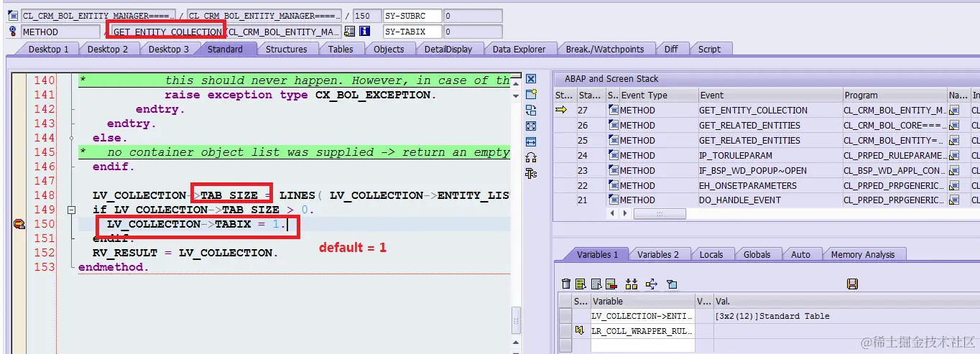
Task: Open the Tables tab
Action: (x=341, y=49)
